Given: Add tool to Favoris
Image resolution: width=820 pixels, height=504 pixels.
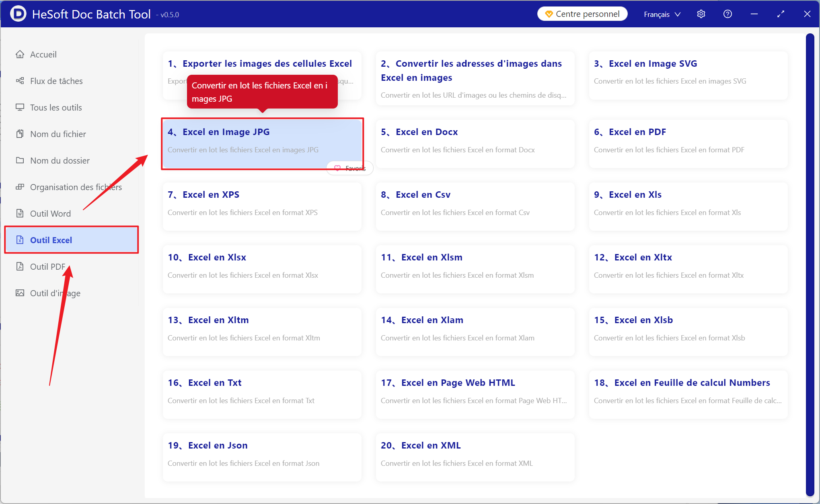Looking at the screenshot, I should [349, 168].
